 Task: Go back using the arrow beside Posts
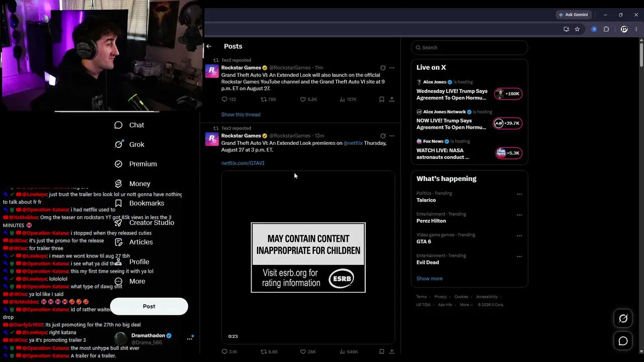pos(209,46)
